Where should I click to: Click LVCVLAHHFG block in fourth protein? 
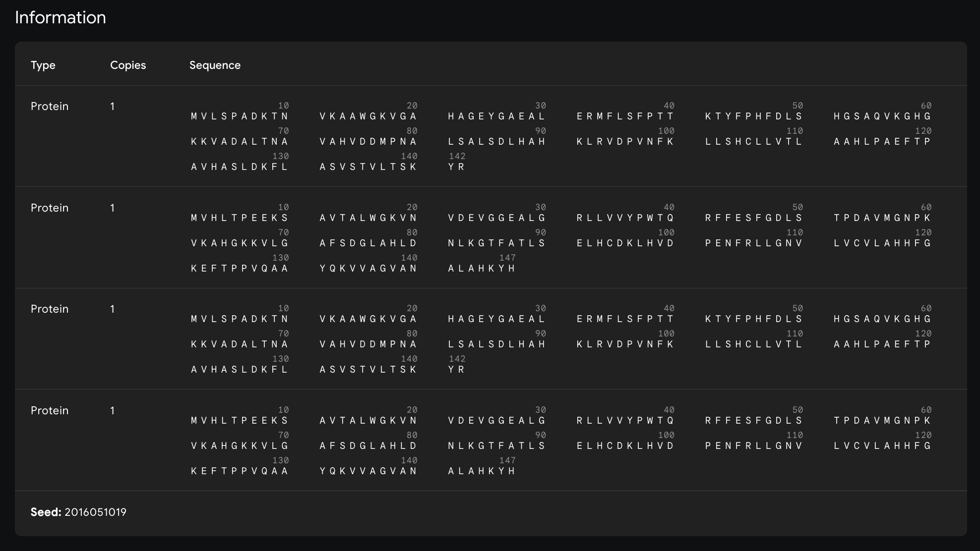point(882,446)
